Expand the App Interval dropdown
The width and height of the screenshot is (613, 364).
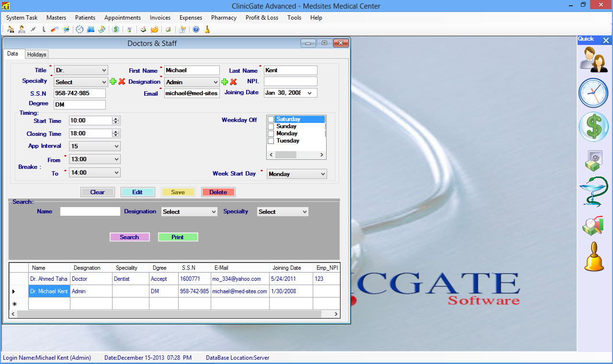click(x=94, y=146)
